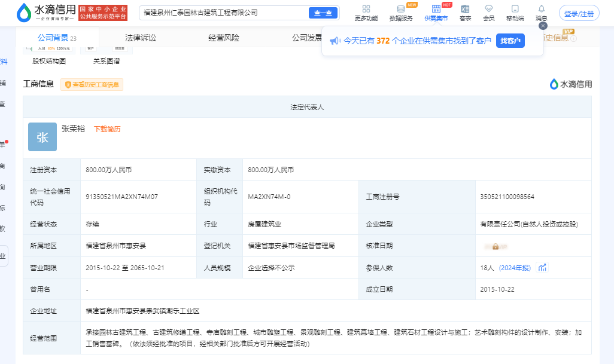Click the trend chart icon beside 2024年报
614x364 pixels.
542,268
